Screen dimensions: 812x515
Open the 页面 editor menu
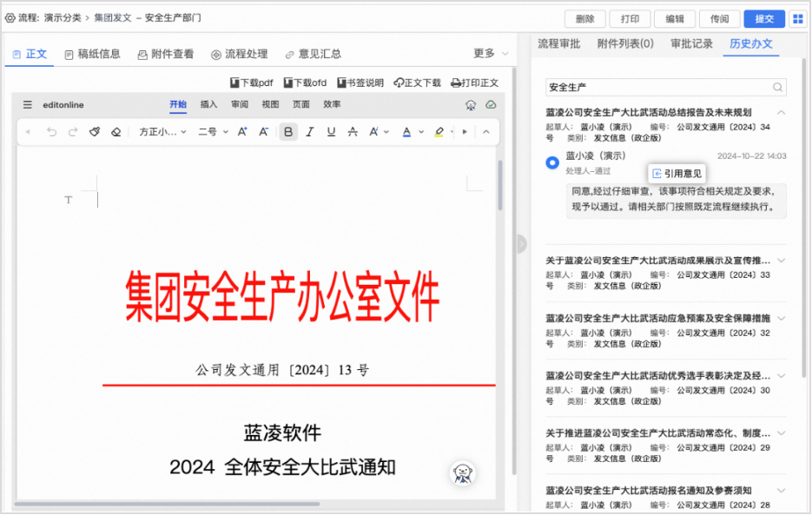[300, 105]
